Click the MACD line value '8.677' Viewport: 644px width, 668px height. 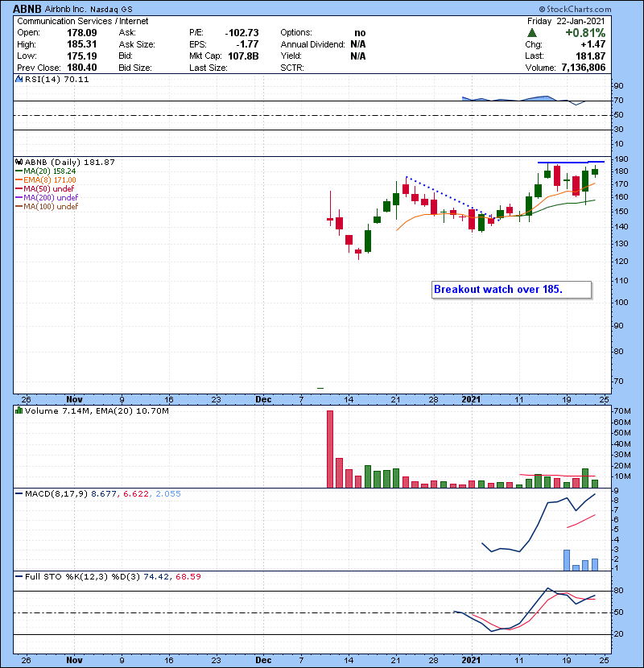(x=104, y=494)
